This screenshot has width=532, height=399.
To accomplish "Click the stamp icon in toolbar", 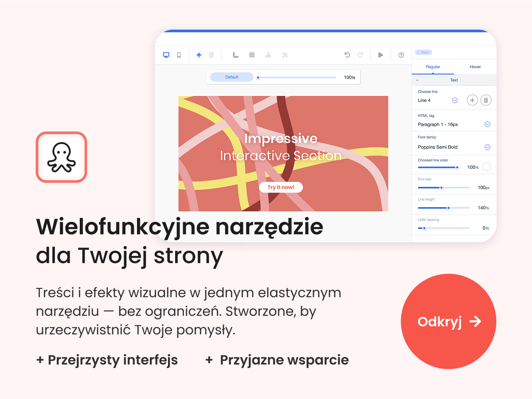I will pyautogui.click(x=268, y=55).
